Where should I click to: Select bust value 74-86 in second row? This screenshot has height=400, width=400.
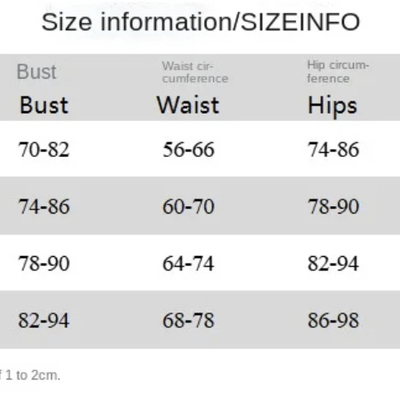coord(44,206)
